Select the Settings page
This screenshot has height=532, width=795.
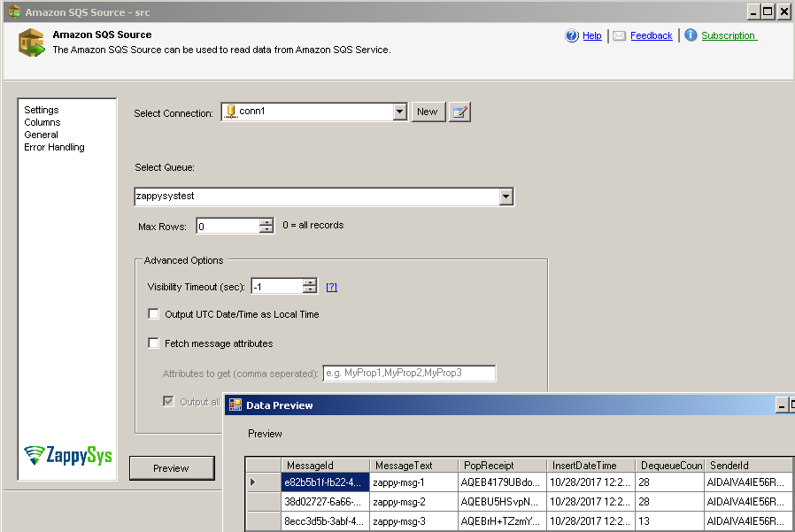point(41,110)
